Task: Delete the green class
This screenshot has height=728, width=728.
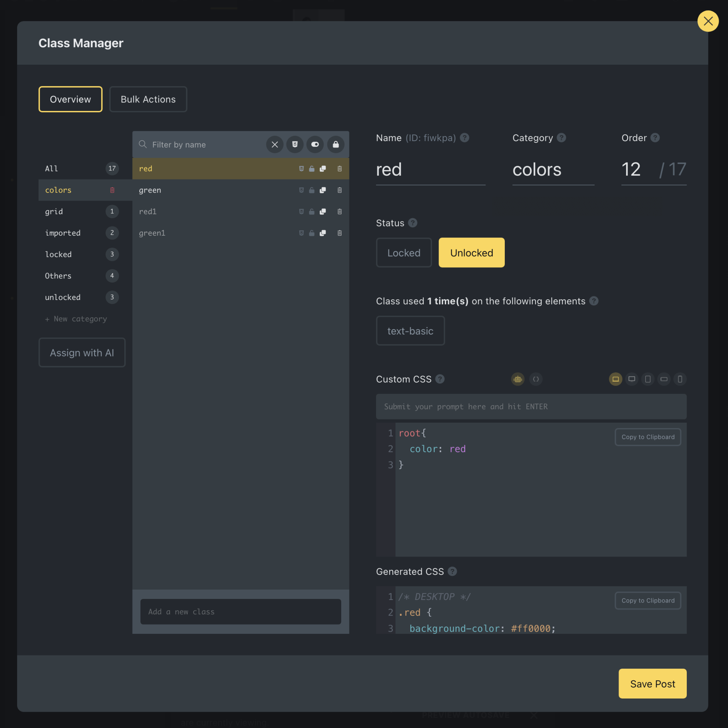Action: pos(339,190)
